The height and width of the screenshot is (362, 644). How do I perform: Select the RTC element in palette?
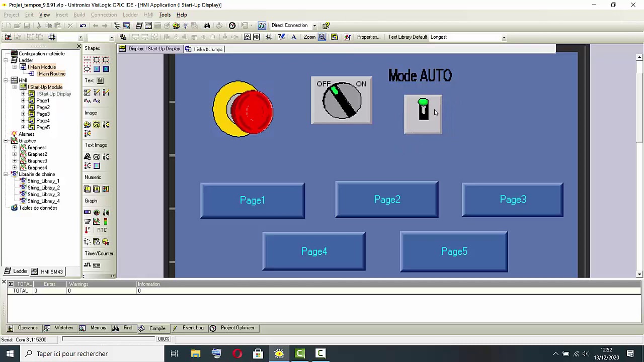102,230
